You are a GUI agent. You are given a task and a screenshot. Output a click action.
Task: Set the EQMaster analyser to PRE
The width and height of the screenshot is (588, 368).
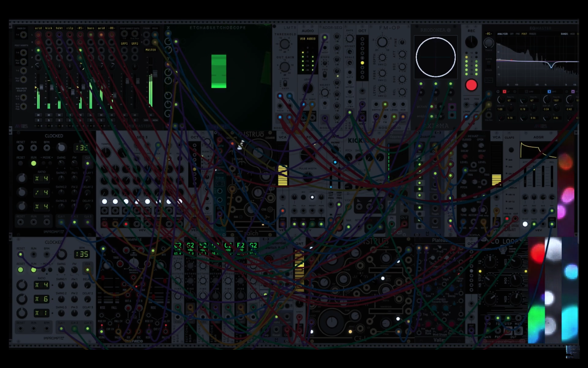[x=517, y=34]
